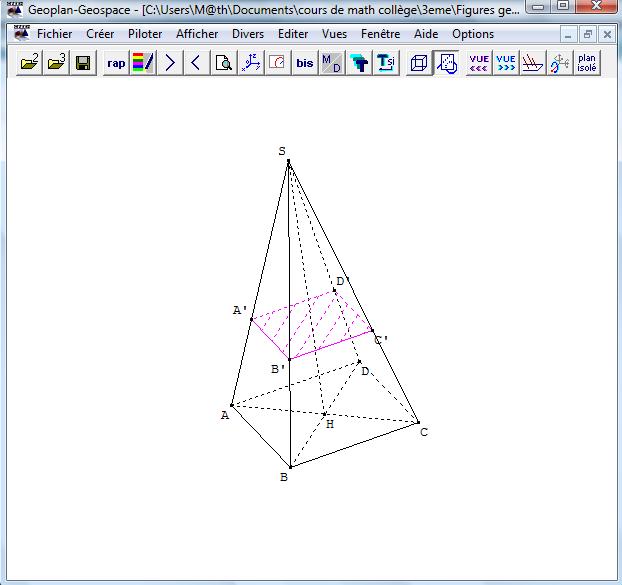Open the Editer menu
Screen dimensions: 622x585
tap(293, 34)
